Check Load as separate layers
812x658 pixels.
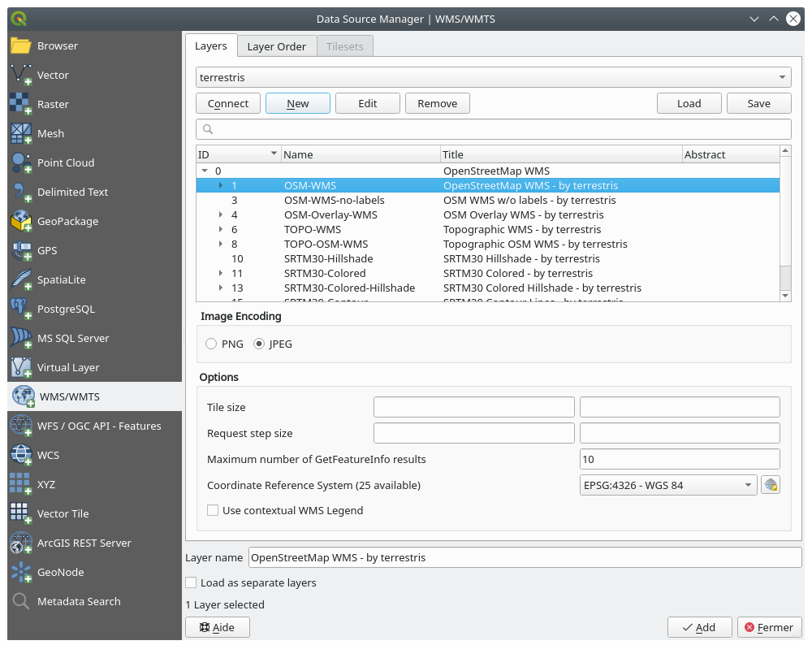coord(191,582)
